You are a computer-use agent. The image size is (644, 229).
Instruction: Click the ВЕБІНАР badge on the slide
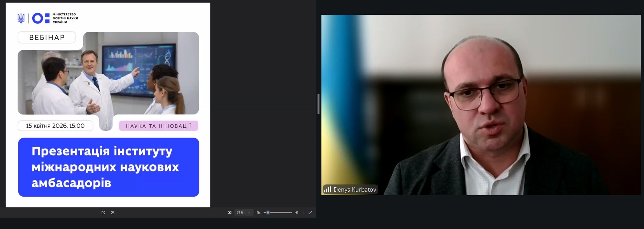coord(47,38)
